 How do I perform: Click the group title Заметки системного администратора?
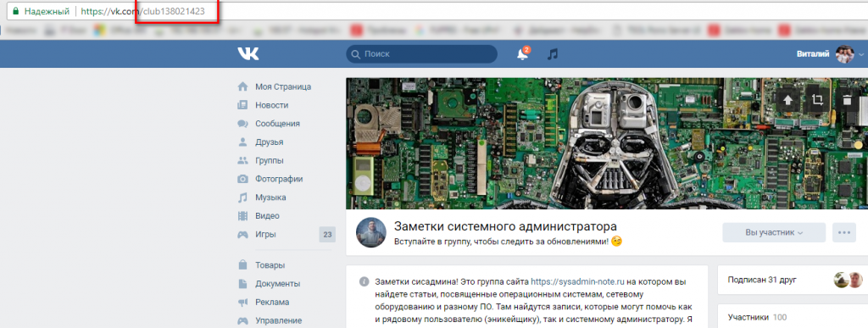tap(505, 225)
